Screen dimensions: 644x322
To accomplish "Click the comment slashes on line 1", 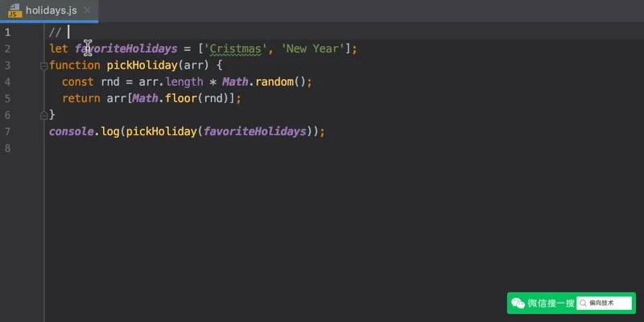I will (55, 32).
